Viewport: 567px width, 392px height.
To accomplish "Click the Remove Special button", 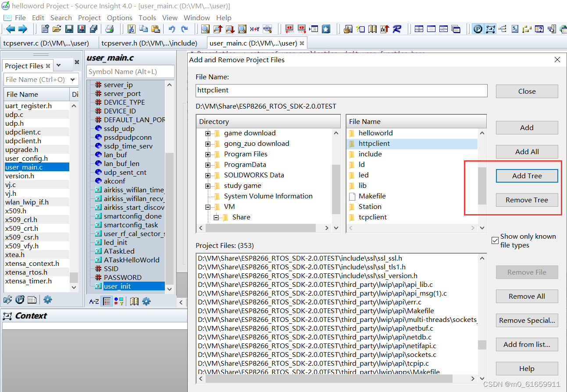I will (x=527, y=320).
